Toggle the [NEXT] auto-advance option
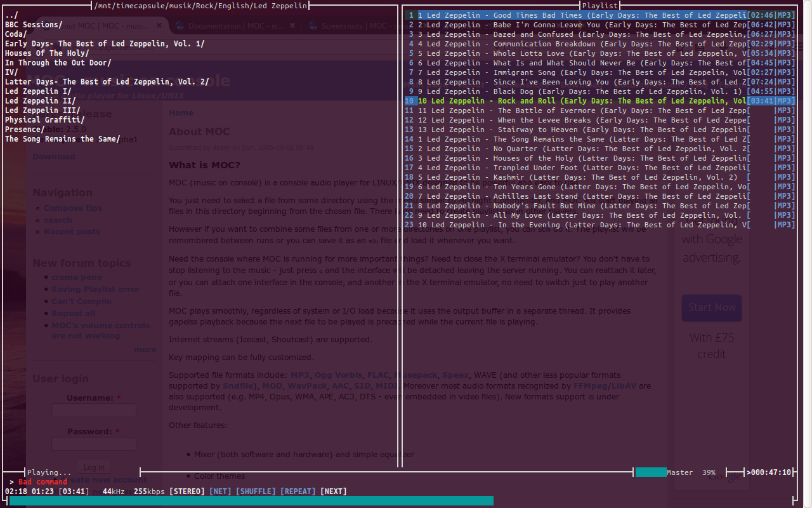Image resolution: width=812 pixels, height=508 pixels. [334, 491]
